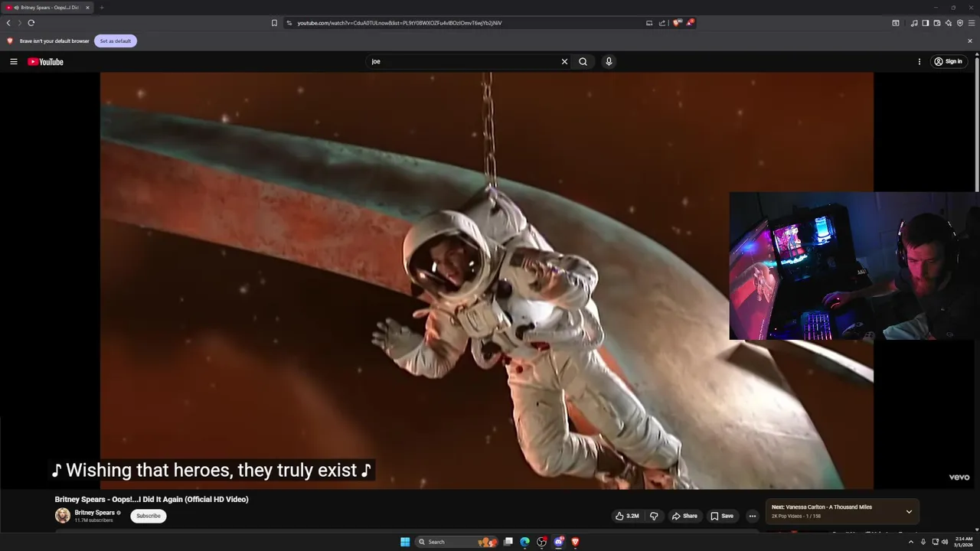The width and height of the screenshot is (980, 551).
Task: Open Britney Spears channel avatar
Action: coord(62,516)
